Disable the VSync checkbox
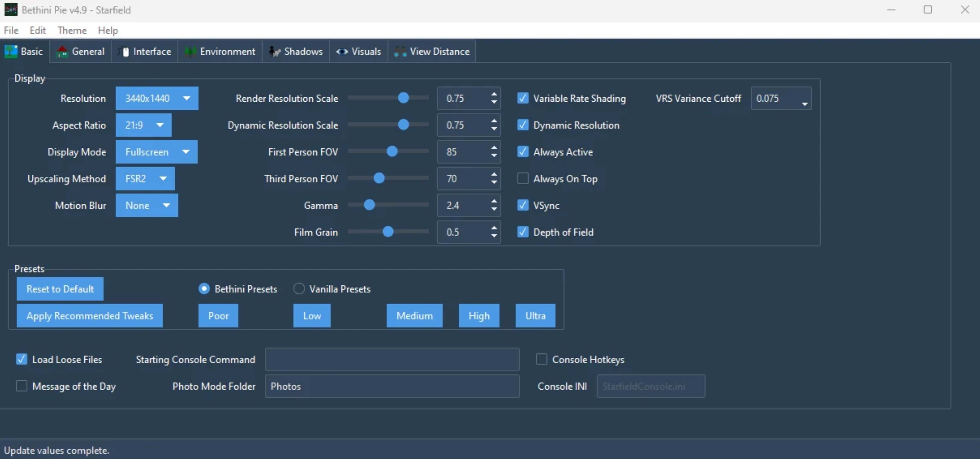The width and height of the screenshot is (980, 459). (x=523, y=205)
